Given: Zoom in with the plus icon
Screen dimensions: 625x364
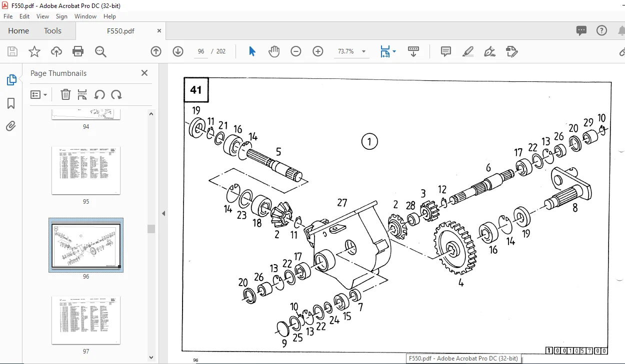Looking at the screenshot, I should [318, 51].
